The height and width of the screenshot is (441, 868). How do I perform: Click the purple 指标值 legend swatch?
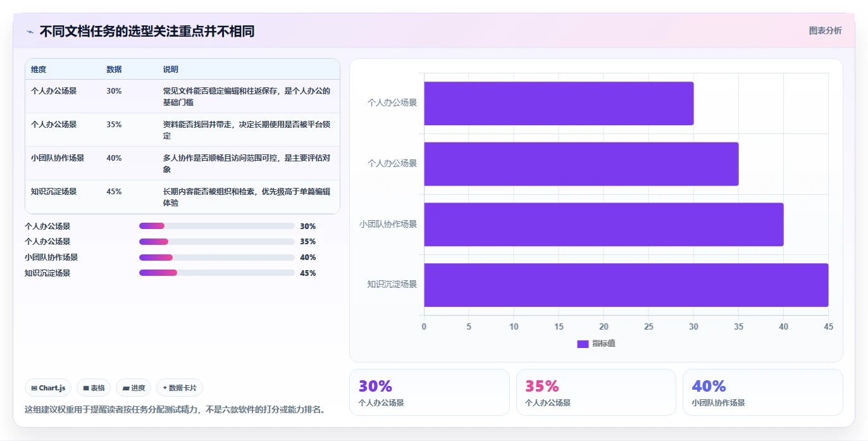[x=583, y=344]
